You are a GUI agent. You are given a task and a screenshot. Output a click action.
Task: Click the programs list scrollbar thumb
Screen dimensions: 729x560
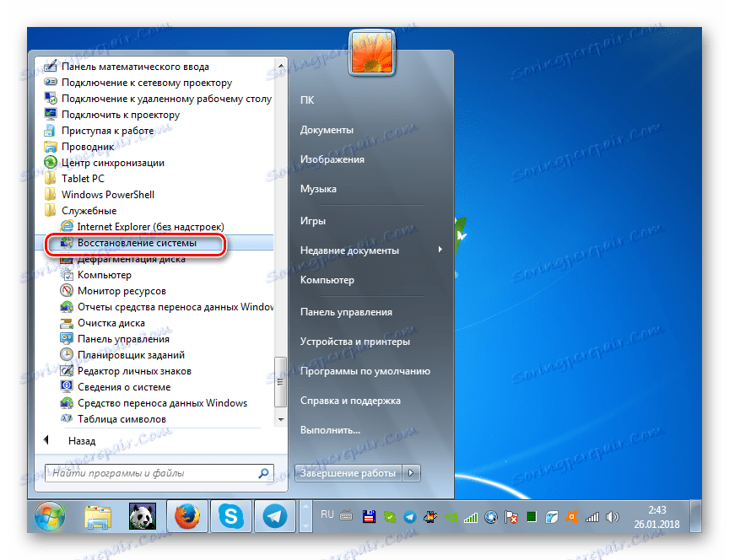tap(280, 381)
